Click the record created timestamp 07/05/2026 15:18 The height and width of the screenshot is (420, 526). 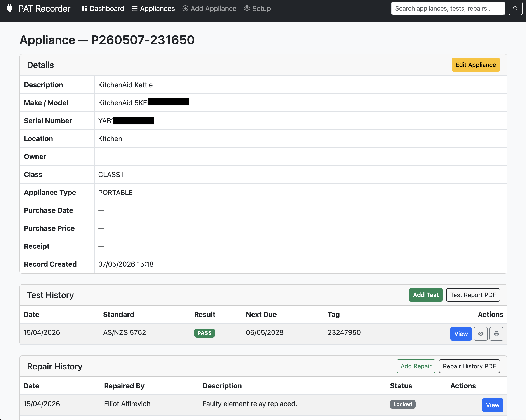(126, 264)
